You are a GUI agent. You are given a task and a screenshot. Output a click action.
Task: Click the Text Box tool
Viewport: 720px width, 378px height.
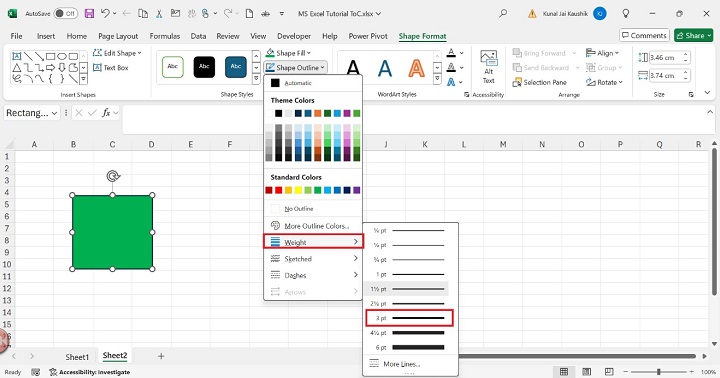111,68
